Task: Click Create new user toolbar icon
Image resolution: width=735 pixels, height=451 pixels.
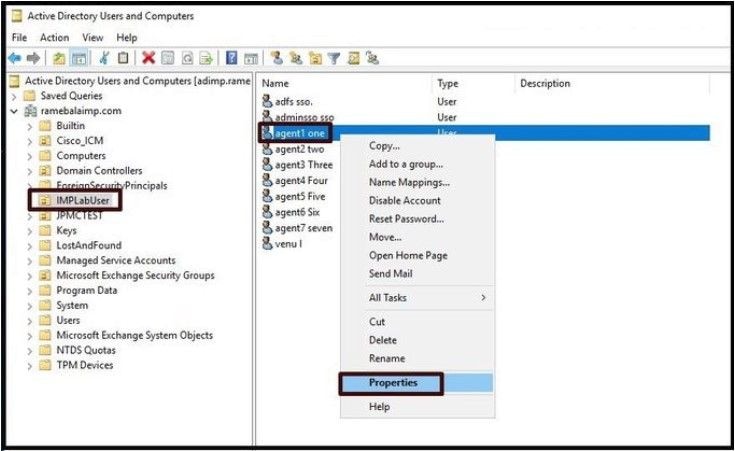Action: (277, 58)
